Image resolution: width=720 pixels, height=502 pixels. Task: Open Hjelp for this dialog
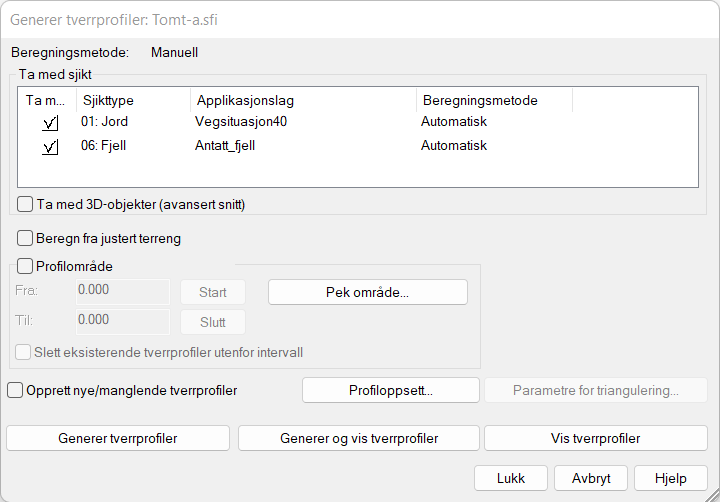(x=670, y=477)
